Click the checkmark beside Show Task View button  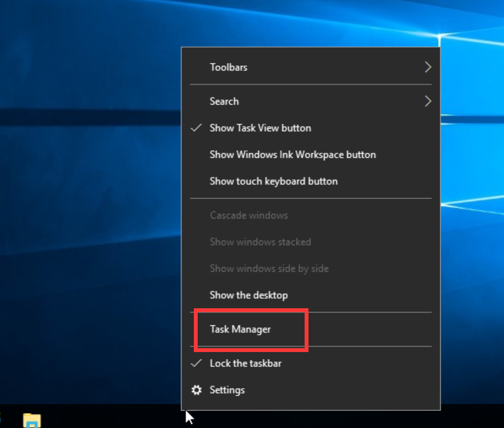pos(196,128)
